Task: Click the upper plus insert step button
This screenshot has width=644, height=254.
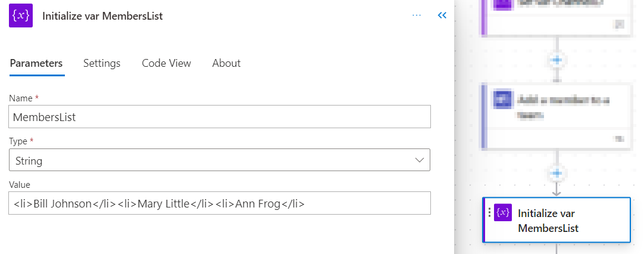Action: 557,60
